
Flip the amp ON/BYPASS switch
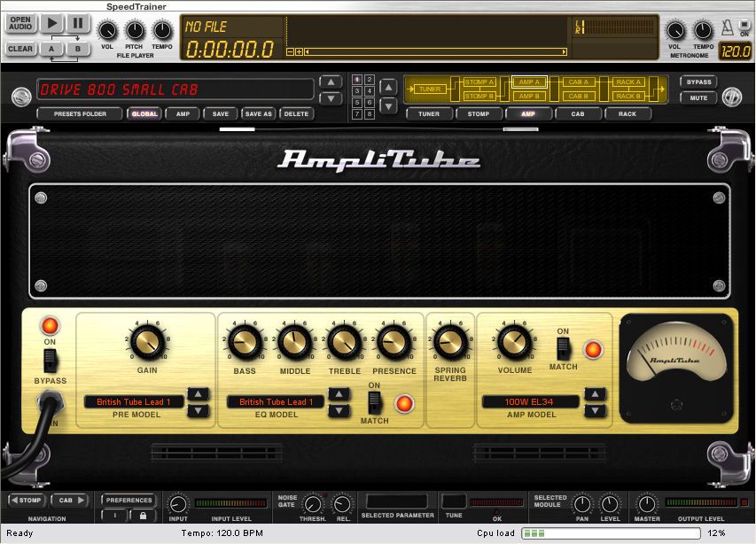[51, 361]
